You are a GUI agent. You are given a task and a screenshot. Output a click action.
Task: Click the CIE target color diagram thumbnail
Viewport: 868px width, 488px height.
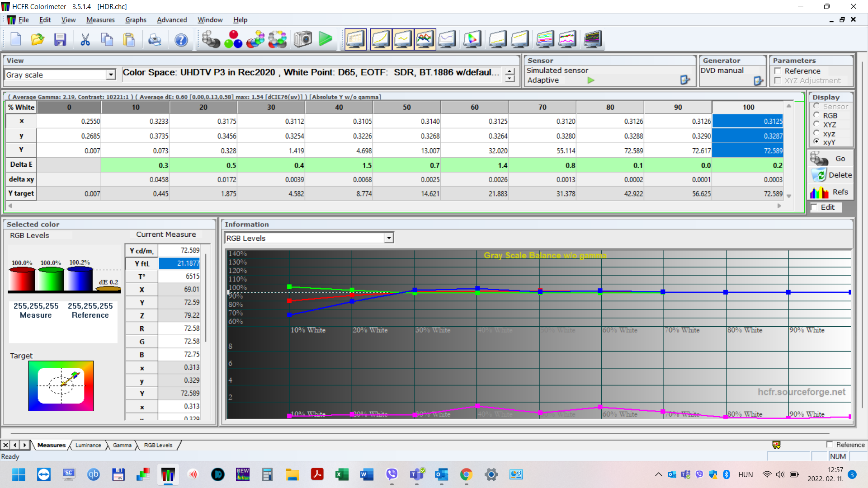point(61,386)
